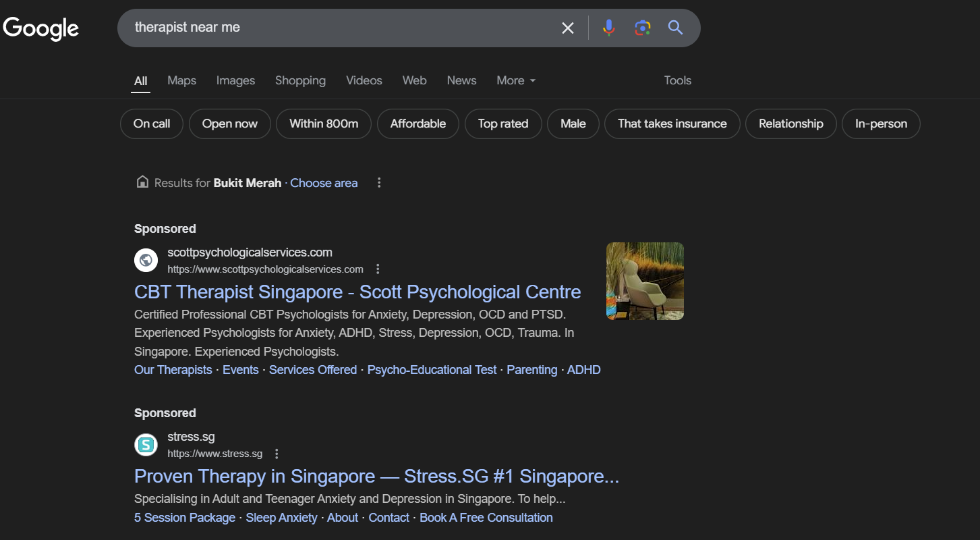Switch to the Shopping tab
Image resolution: width=980 pixels, height=540 pixels.
(300, 80)
